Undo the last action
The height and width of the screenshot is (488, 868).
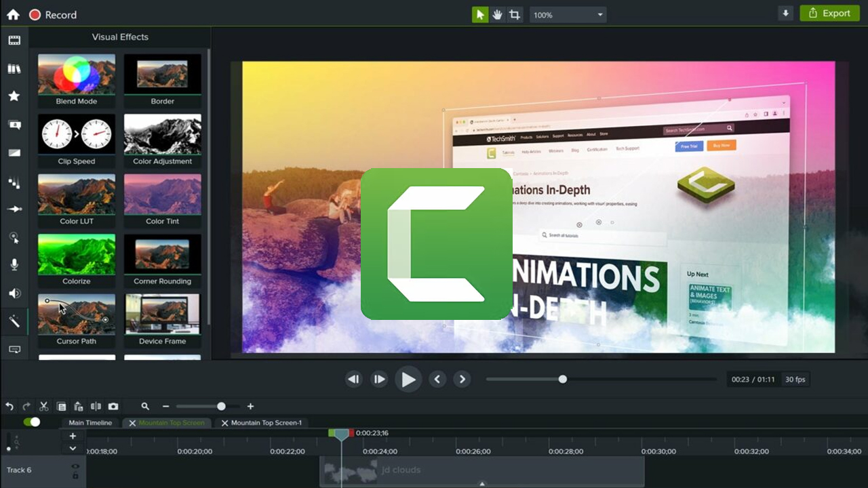[9, 407]
